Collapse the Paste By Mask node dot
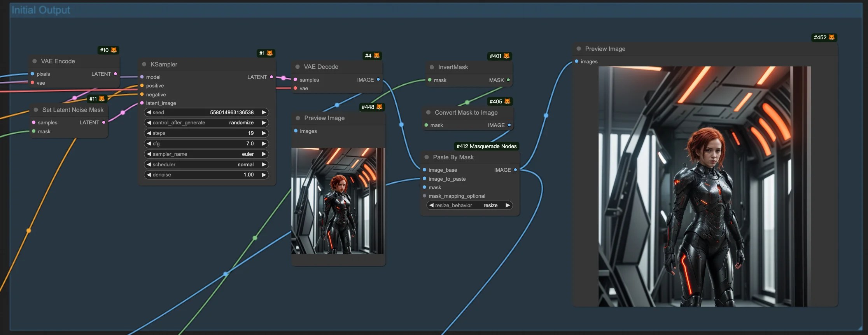The height and width of the screenshot is (335, 868). [427, 157]
